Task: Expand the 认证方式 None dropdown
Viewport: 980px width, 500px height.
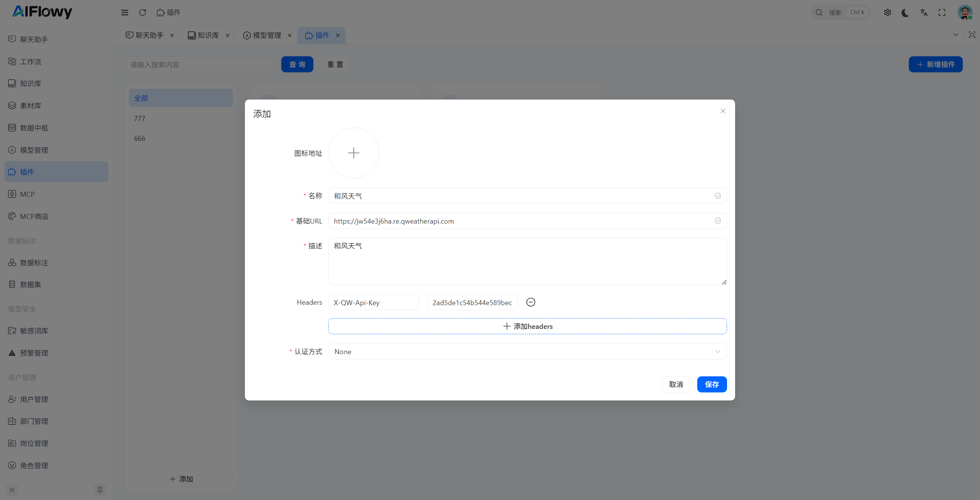Action: point(527,351)
